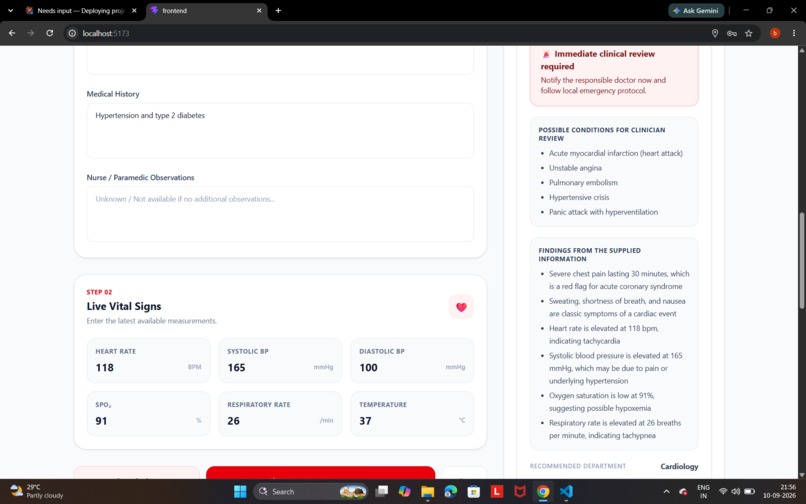806x504 pixels.
Task: Click the Diastolic BP field showing 100
Action: click(x=412, y=361)
